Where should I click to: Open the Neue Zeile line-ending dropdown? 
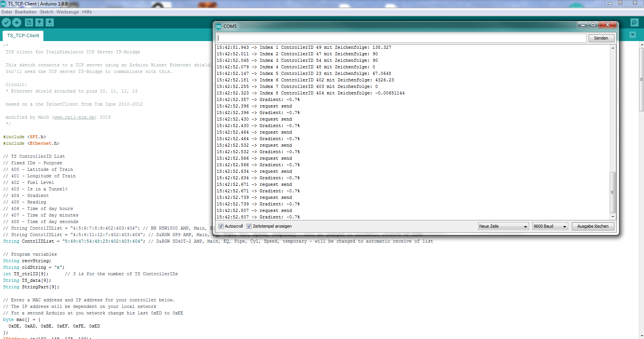(x=503, y=227)
